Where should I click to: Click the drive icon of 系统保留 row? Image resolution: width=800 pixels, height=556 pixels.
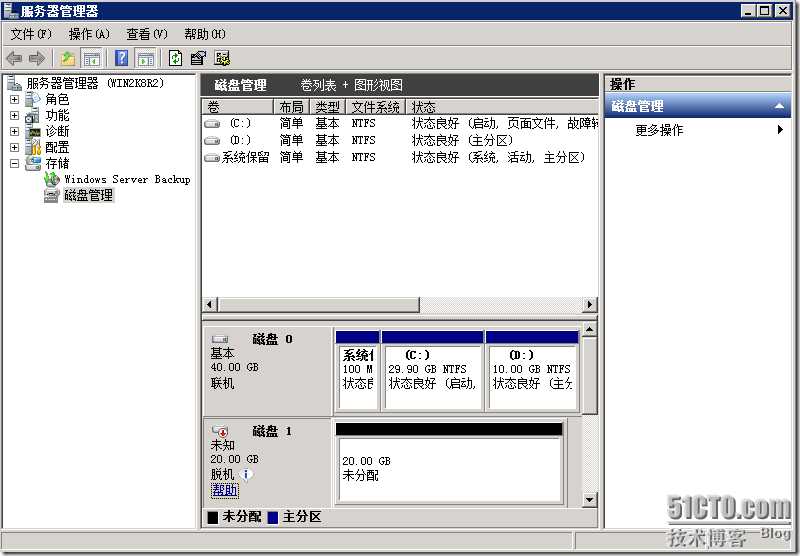point(212,158)
